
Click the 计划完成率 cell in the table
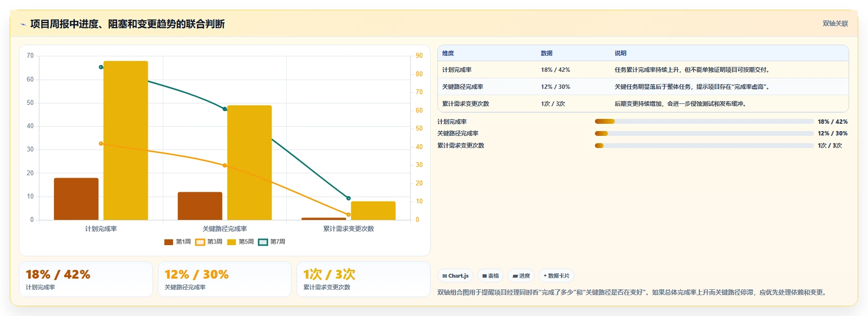(457, 70)
